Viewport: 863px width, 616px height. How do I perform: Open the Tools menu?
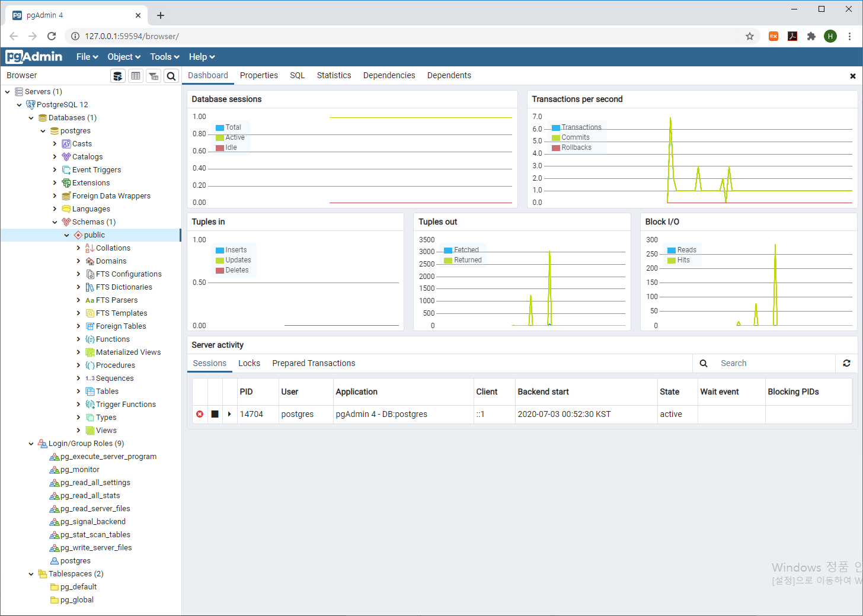[x=165, y=57]
